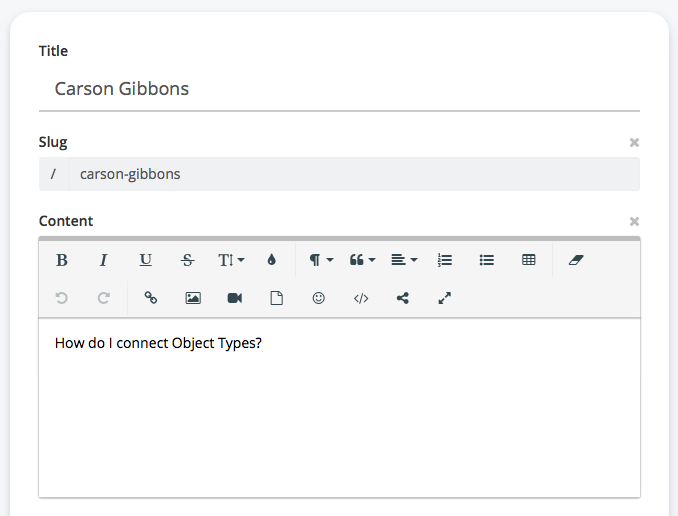Open the quote style dropdown

click(362, 260)
